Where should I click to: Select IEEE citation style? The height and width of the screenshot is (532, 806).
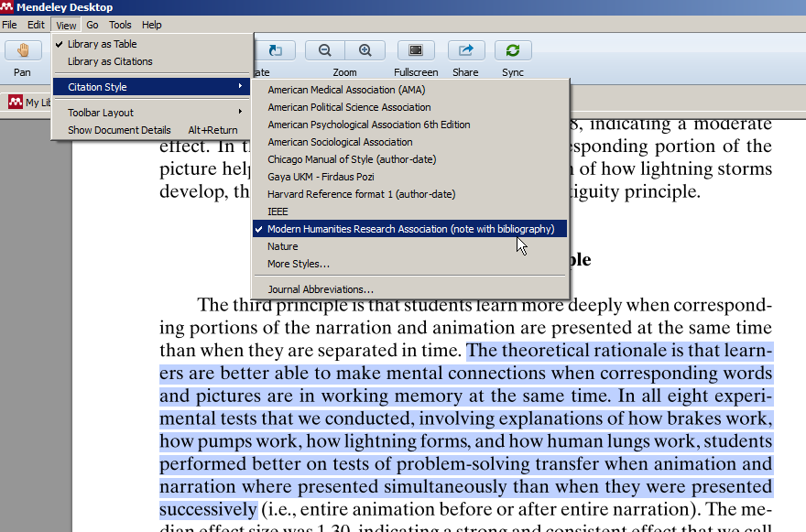point(409,212)
